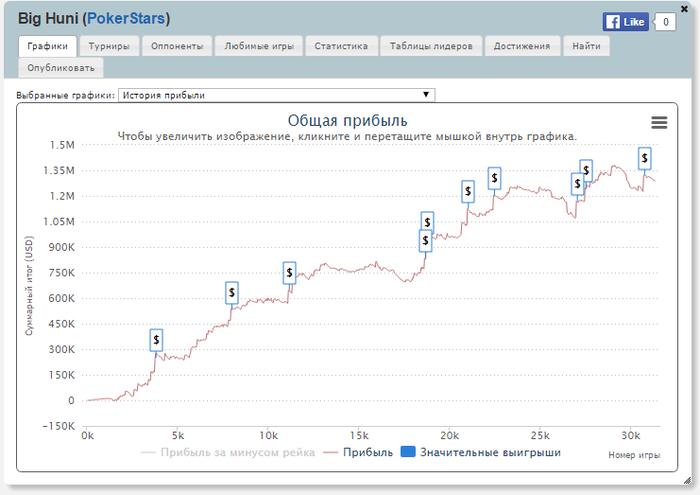This screenshot has height=495, width=700.
Task: Click the 1.5M y-axis label
Action: coord(62,145)
